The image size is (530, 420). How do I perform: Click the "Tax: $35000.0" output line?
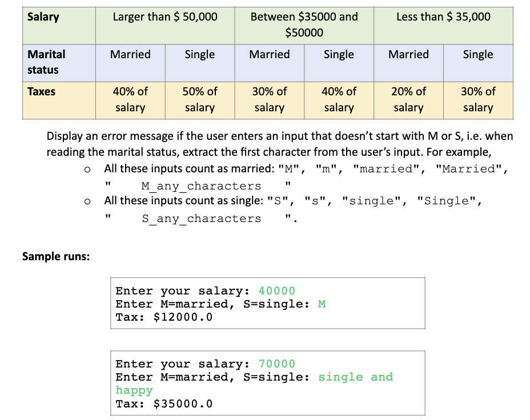coord(164,403)
